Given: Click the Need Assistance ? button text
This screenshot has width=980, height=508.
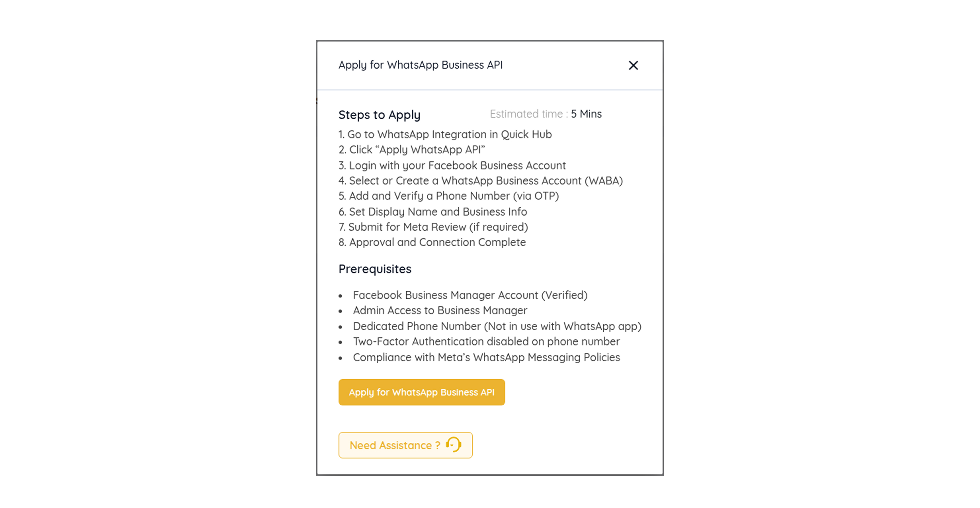Looking at the screenshot, I should 394,445.
